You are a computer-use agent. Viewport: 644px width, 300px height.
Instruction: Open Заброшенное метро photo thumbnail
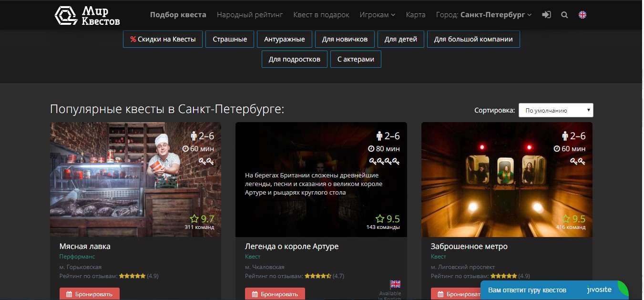pos(507,179)
